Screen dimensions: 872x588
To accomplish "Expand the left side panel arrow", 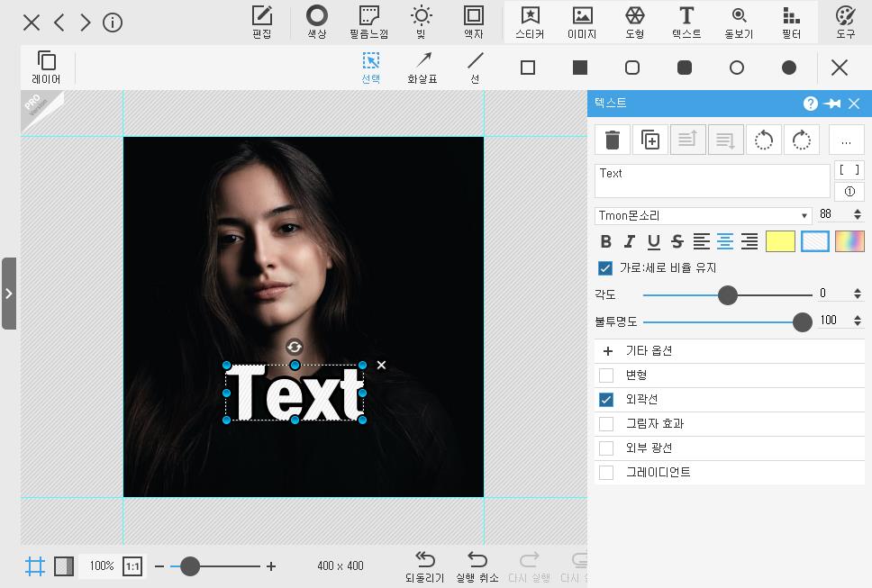I will (x=9, y=294).
